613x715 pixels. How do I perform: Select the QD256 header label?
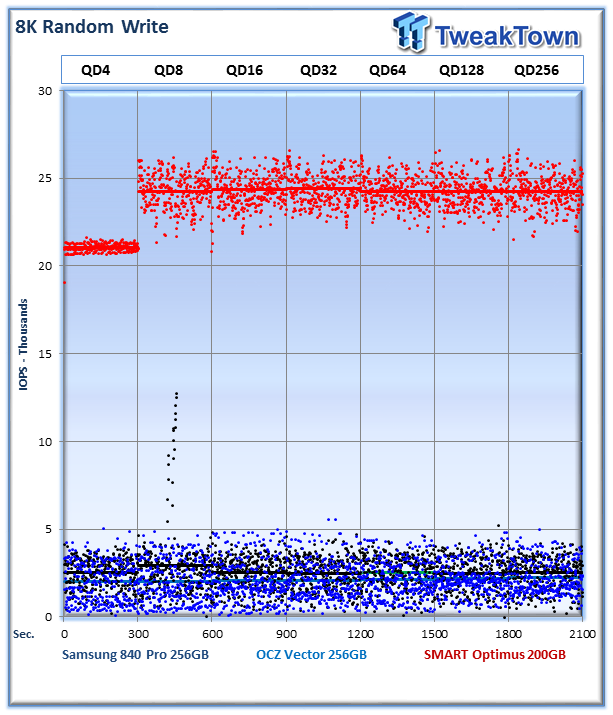click(536, 70)
